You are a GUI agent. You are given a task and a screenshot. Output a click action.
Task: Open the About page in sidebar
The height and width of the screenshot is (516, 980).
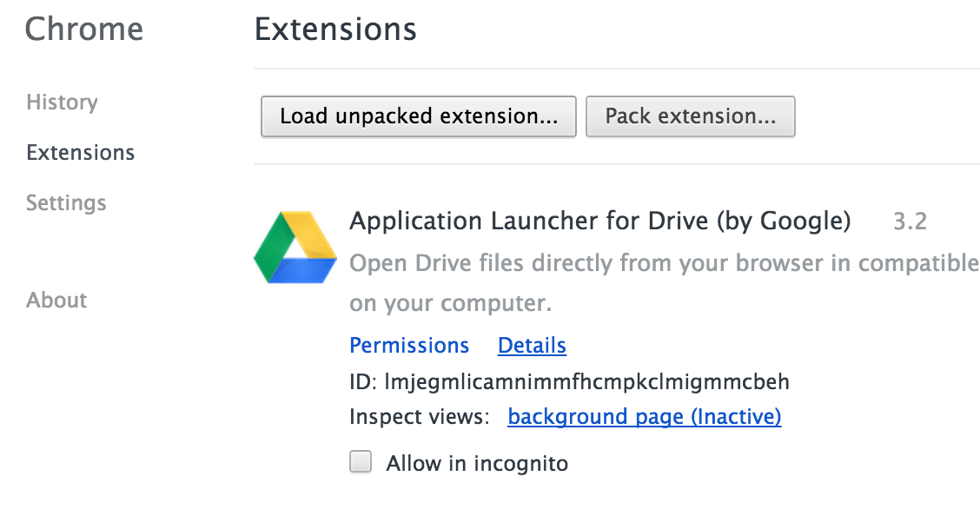pos(56,301)
